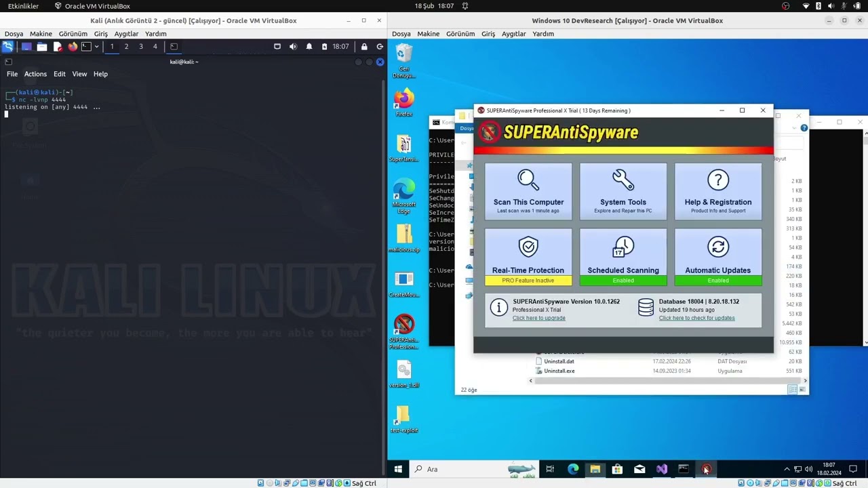Open the Recycle Bin desktop icon
This screenshot has height=488, width=868.
pos(404,60)
